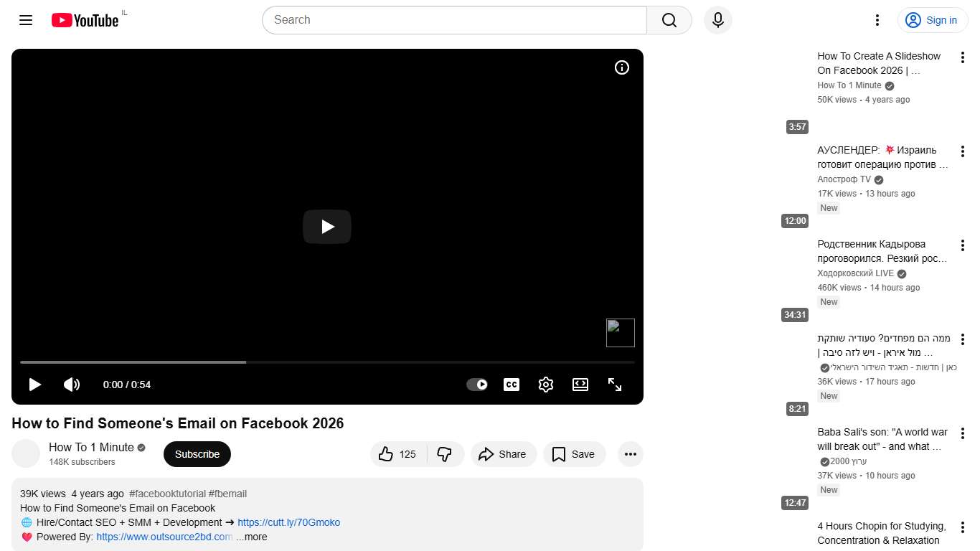
Task: Open voice search with the microphone icon
Action: (717, 20)
